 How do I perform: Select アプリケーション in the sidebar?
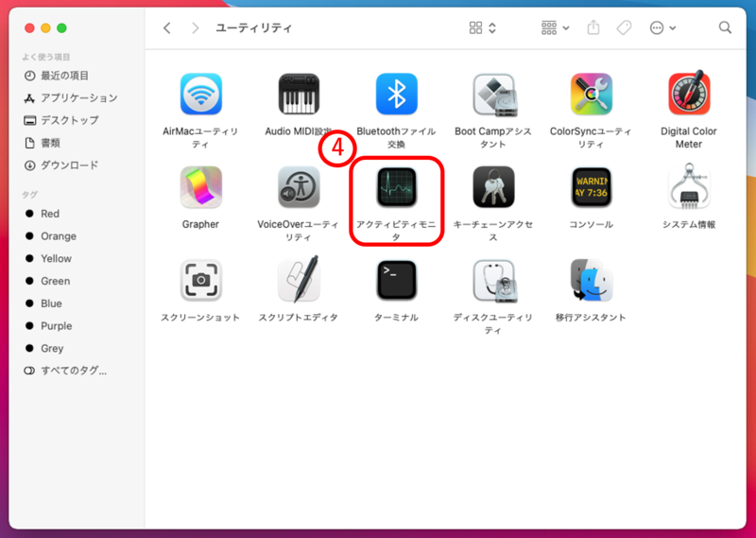pos(78,98)
